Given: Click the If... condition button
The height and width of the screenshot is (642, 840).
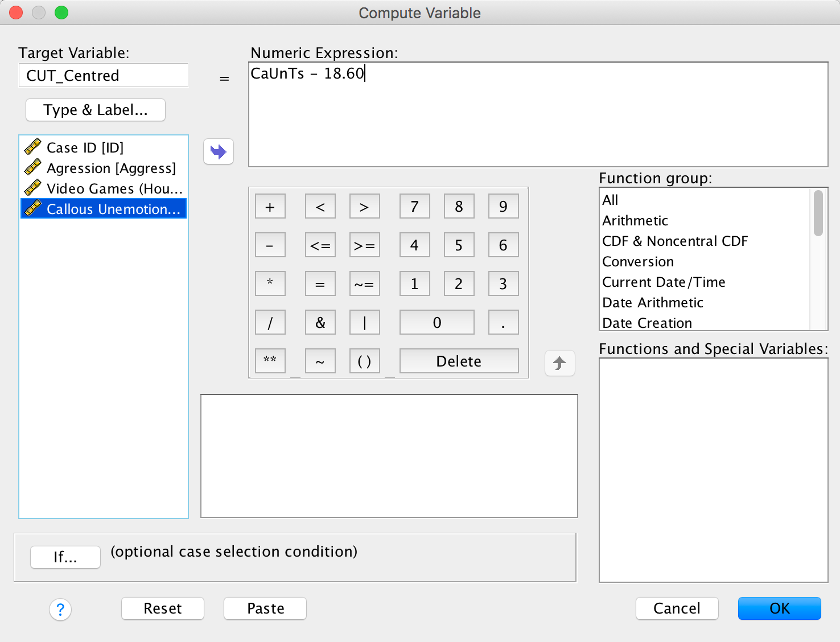Looking at the screenshot, I should [x=65, y=557].
